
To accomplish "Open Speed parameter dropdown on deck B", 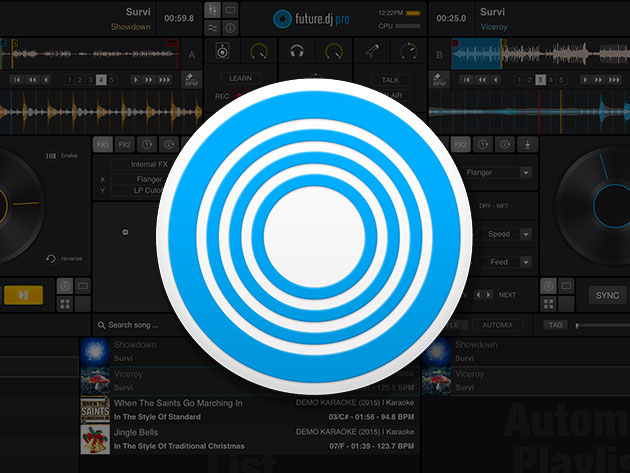I will click(526, 234).
